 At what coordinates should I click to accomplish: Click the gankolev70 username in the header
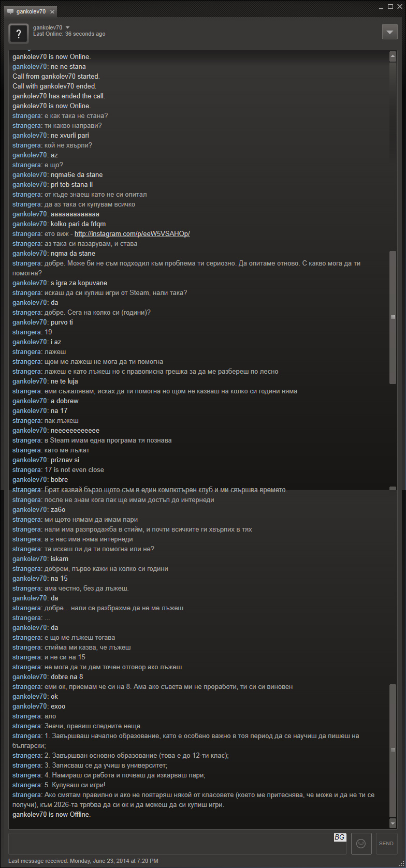point(48,27)
